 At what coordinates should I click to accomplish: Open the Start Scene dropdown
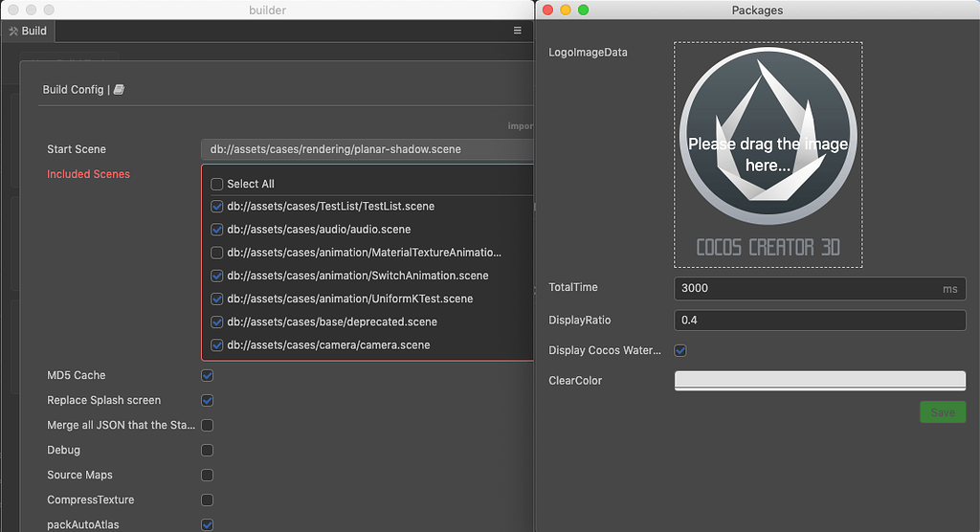tap(367, 149)
